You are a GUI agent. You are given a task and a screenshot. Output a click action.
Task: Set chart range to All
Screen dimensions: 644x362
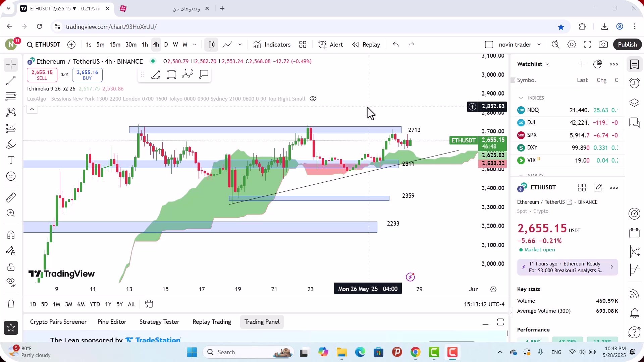tap(131, 304)
